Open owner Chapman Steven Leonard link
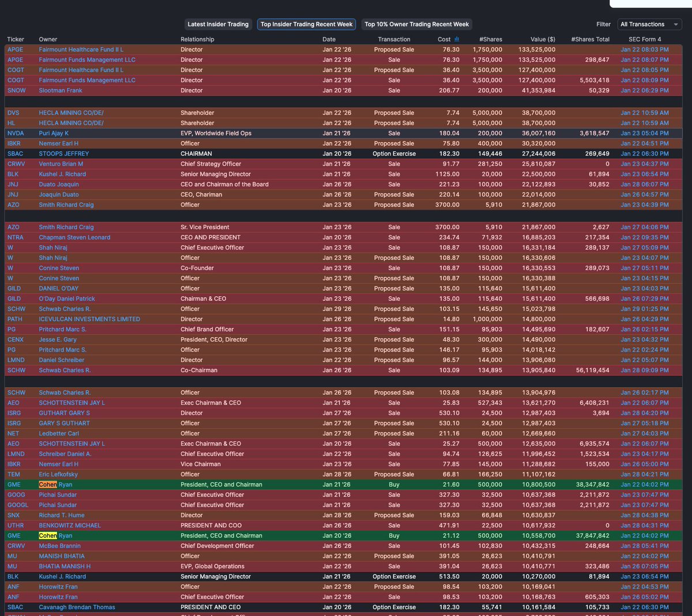 74,237
